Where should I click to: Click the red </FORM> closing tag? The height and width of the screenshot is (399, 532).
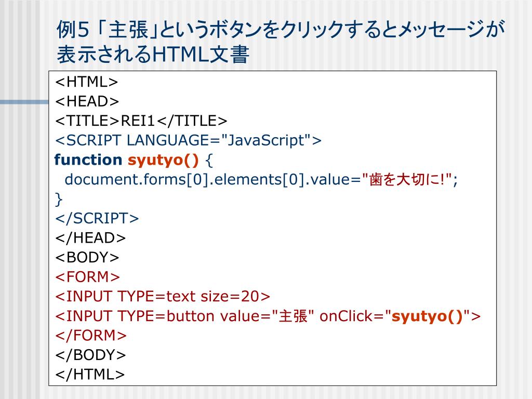coord(90,335)
